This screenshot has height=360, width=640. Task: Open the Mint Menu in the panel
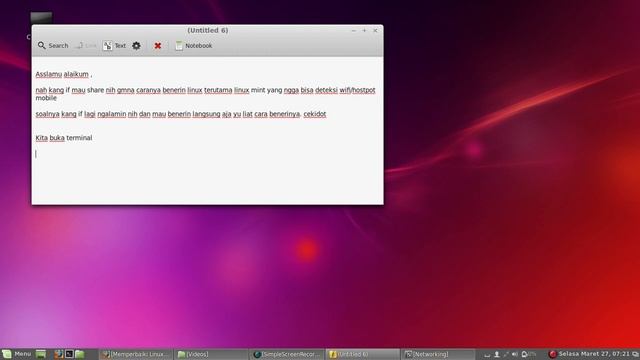[17, 354]
